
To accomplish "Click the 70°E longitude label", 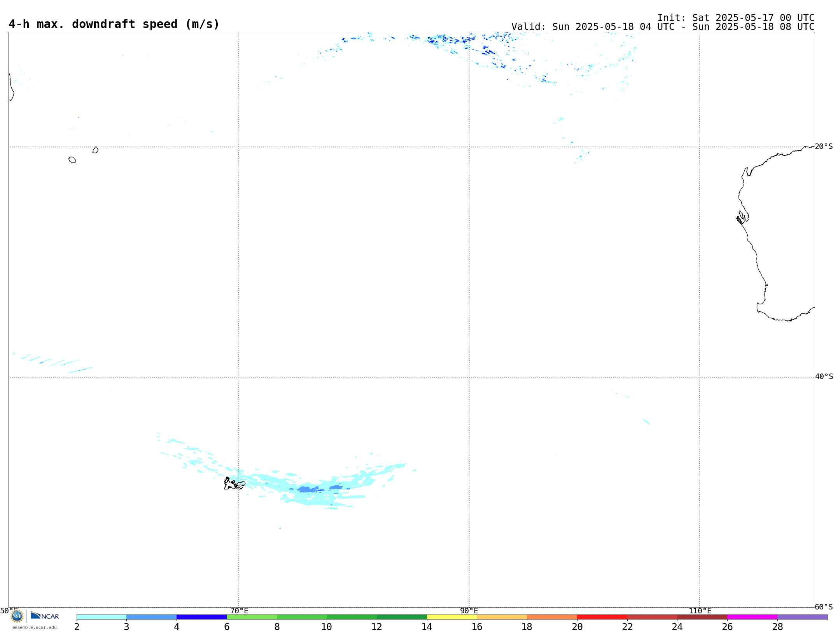I will point(239,611).
